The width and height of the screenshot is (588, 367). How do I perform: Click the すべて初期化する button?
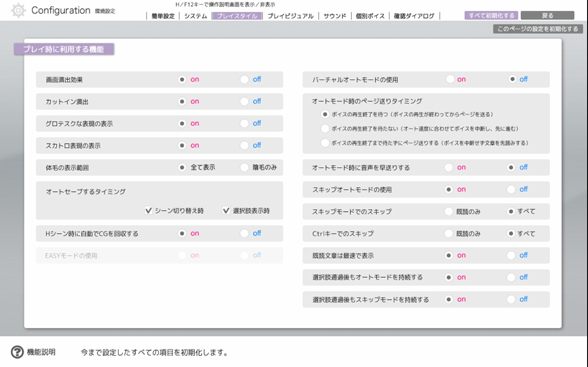pyautogui.click(x=491, y=15)
